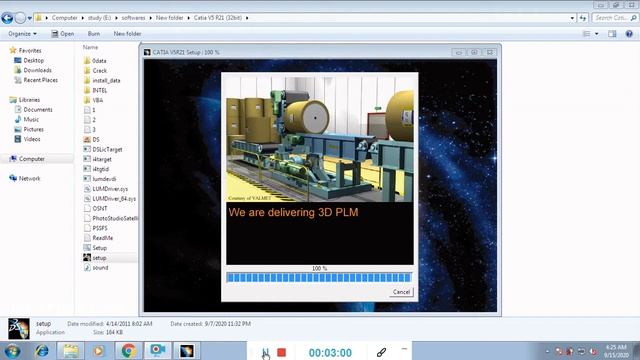
Task: Select the DS file icon
Action: (x=87, y=139)
